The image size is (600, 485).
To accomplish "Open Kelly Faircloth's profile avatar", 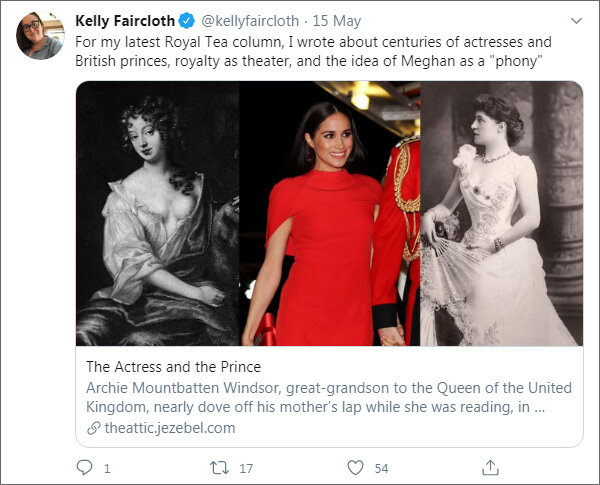I will [40, 36].
